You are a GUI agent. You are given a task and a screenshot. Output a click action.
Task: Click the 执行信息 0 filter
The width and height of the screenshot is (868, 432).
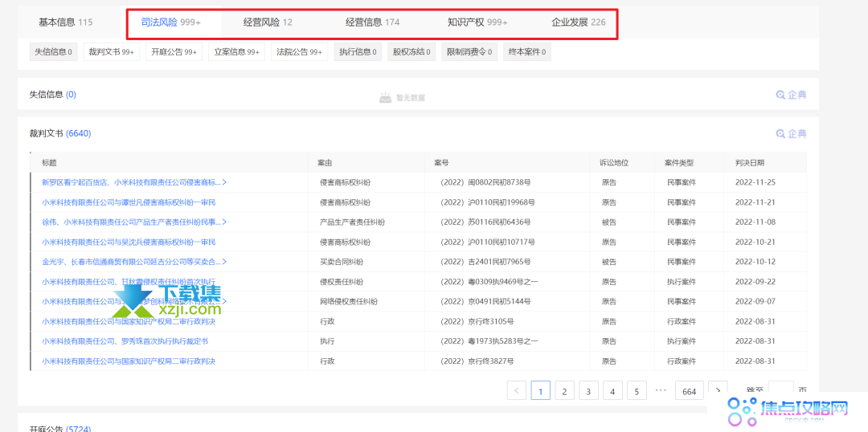pos(358,52)
